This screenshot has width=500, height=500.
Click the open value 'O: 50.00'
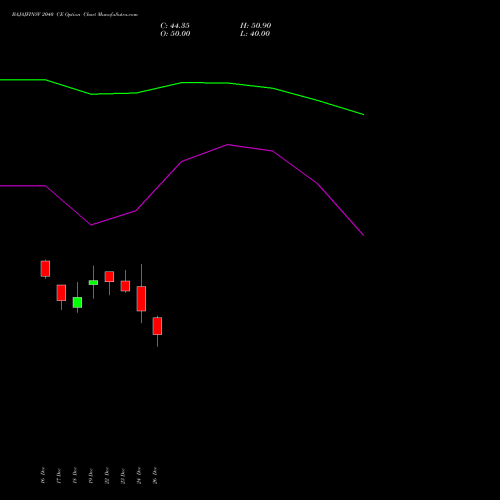(x=175, y=34)
